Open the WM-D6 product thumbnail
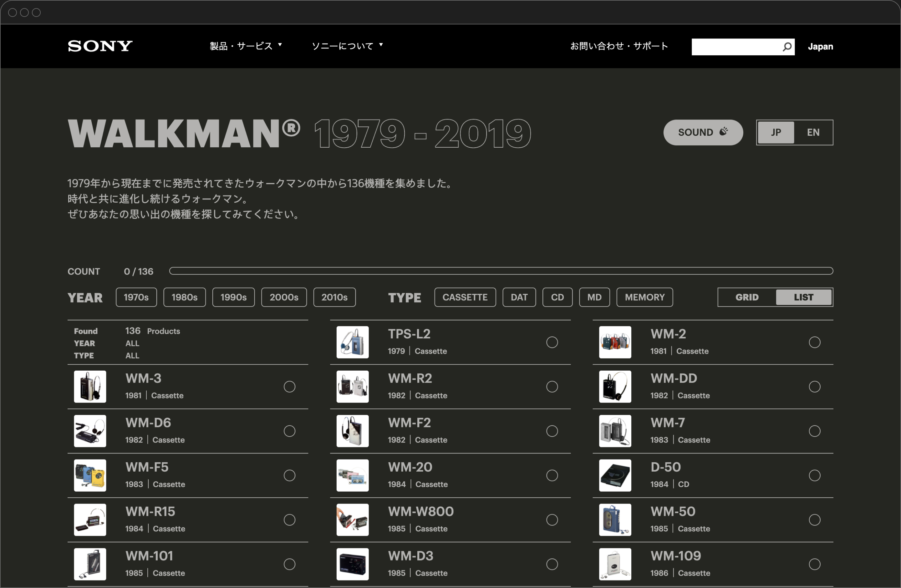This screenshot has width=901, height=588. tap(90, 431)
